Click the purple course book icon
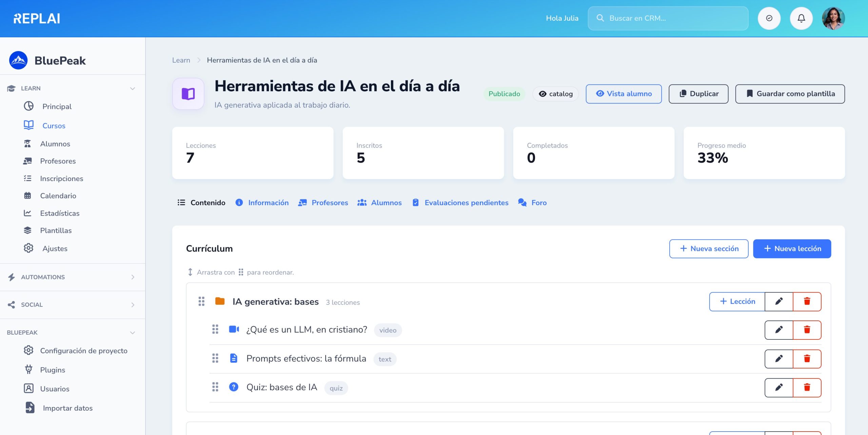Screen dimensions: 868x435 [188, 94]
